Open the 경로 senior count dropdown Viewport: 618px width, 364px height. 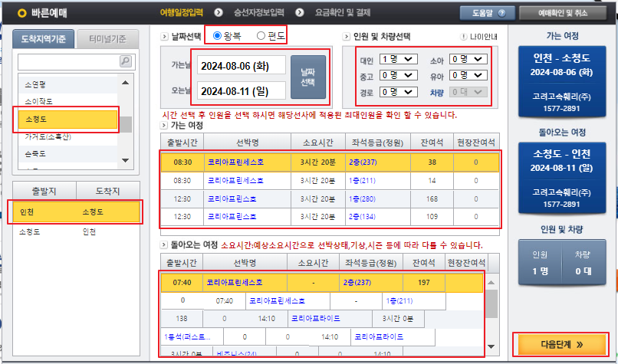point(398,92)
